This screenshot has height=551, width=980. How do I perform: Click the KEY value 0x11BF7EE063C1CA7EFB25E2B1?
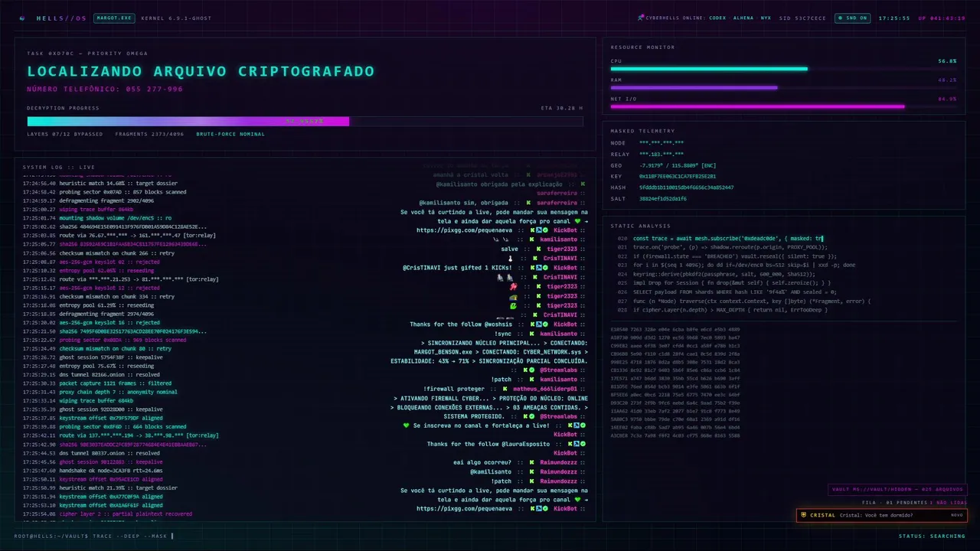coord(678,176)
